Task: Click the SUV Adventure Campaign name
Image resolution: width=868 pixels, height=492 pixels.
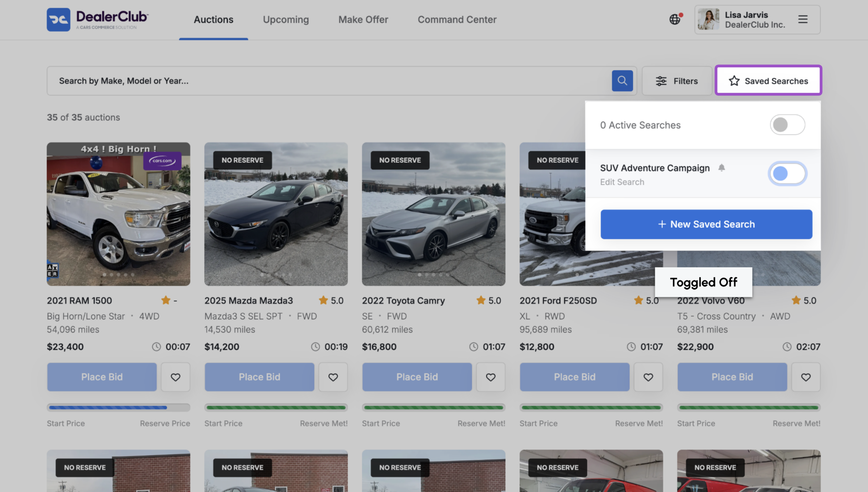Action: point(655,168)
